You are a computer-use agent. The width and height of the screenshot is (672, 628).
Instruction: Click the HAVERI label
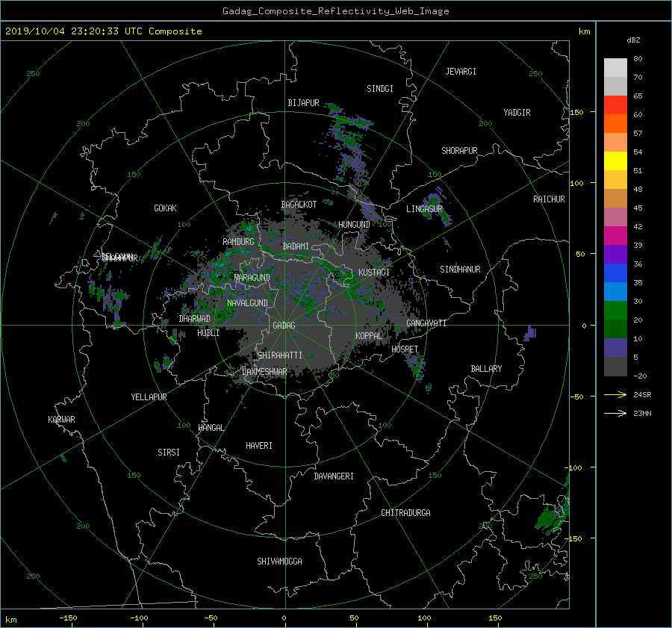pos(259,446)
